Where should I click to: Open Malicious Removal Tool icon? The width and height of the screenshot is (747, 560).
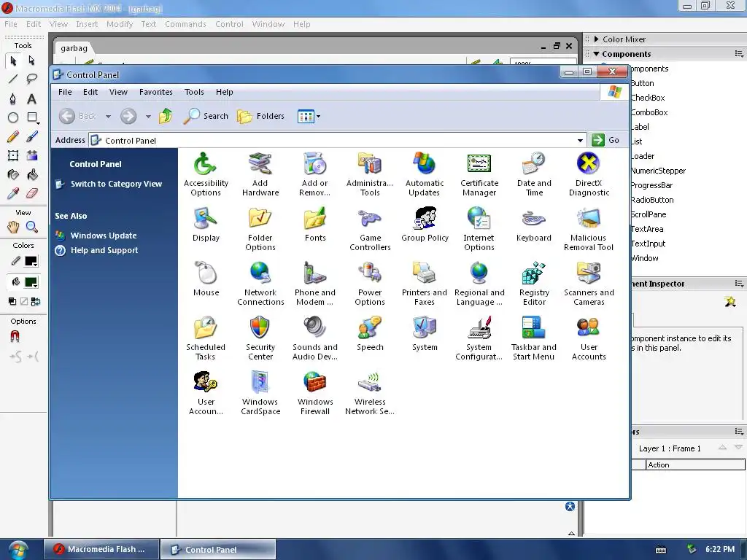coord(589,229)
